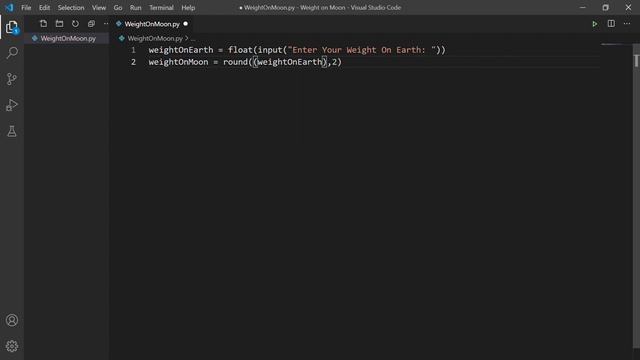Screen dimensions: 640x360
Task: Click WeightOnMoon.py in the breadcrumb
Action: (x=155, y=38)
